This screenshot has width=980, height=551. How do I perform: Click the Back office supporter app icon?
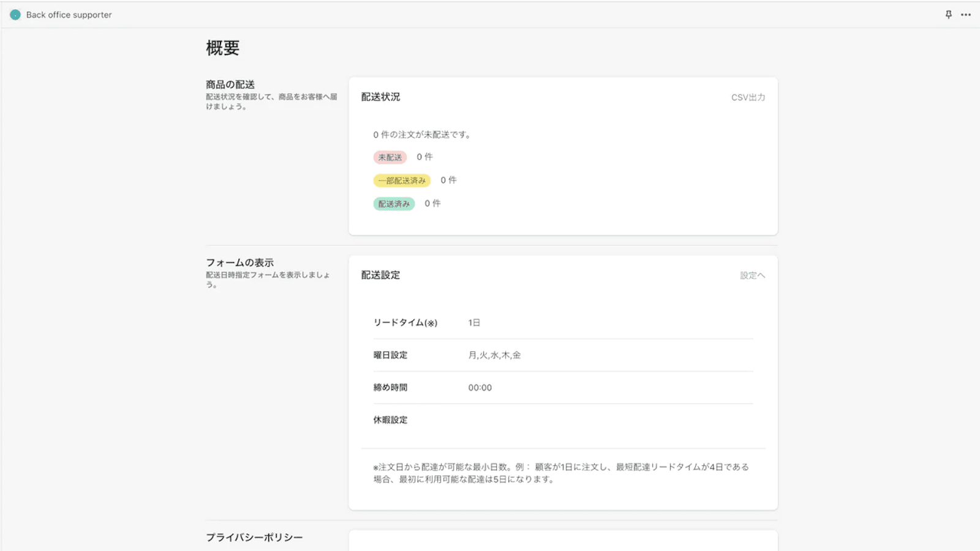point(15,14)
